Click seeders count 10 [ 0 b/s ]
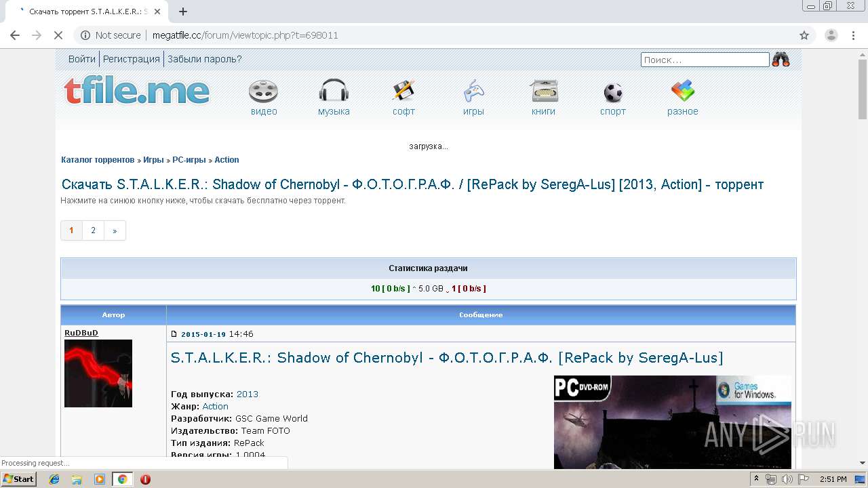Screen dimensions: 868x488 pos(391,289)
